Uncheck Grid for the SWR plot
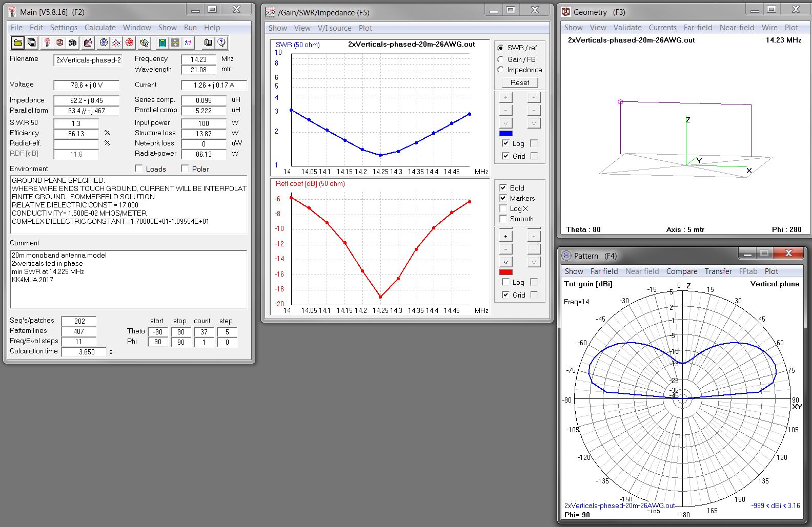The width and height of the screenshot is (812, 527). (505, 156)
